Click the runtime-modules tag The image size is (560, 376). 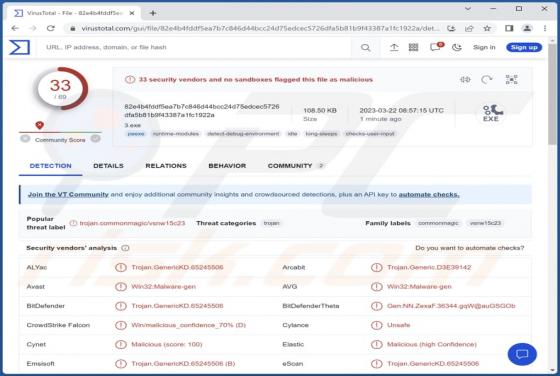tap(176, 134)
